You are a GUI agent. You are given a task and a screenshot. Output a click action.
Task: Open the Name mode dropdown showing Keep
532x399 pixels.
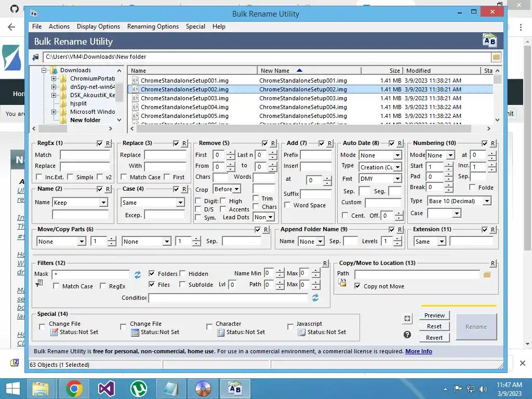(x=80, y=203)
